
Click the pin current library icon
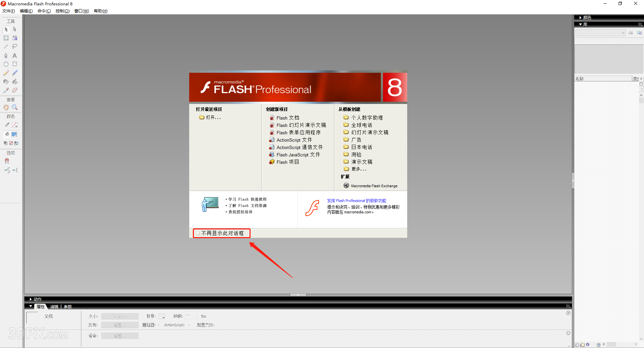[631, 33]
